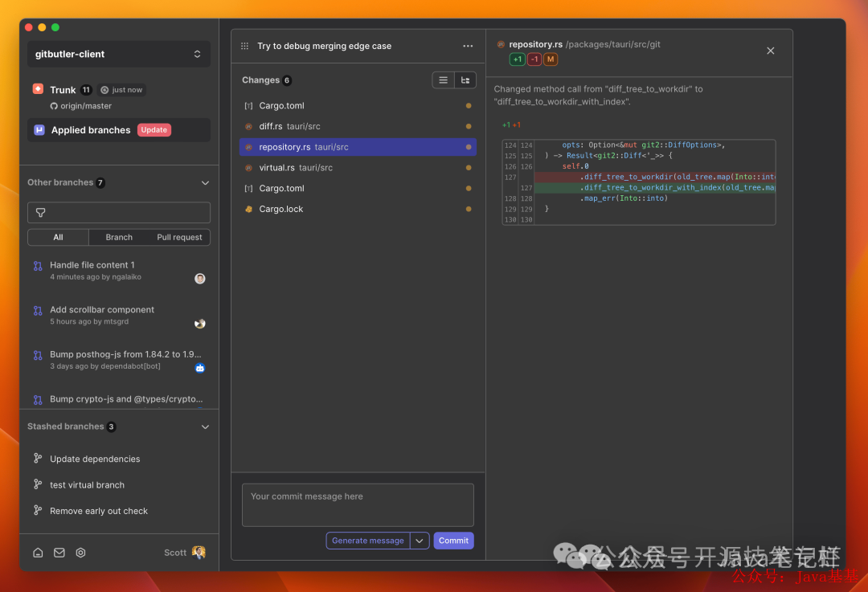Click the Rust file icon beside diff.rs
The height and width of the screenshot is (592, 868).
[248, 127]
